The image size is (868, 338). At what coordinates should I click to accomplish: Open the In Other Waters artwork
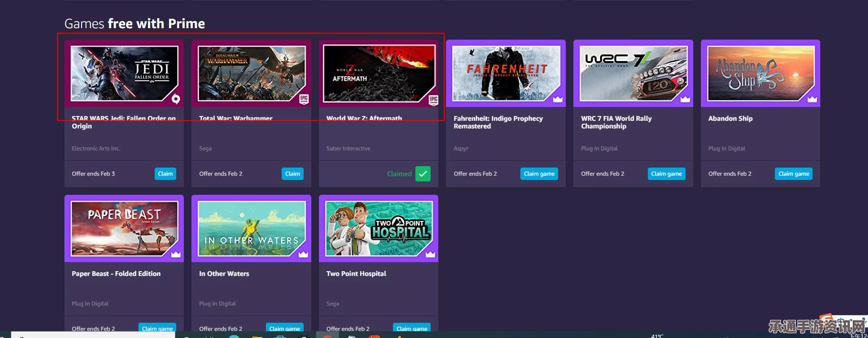click(252, 229)
